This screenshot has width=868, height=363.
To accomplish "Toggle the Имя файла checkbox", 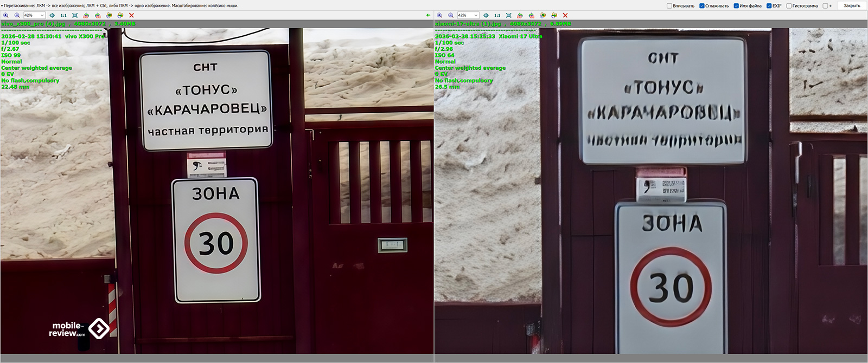I will click(736, 6).
